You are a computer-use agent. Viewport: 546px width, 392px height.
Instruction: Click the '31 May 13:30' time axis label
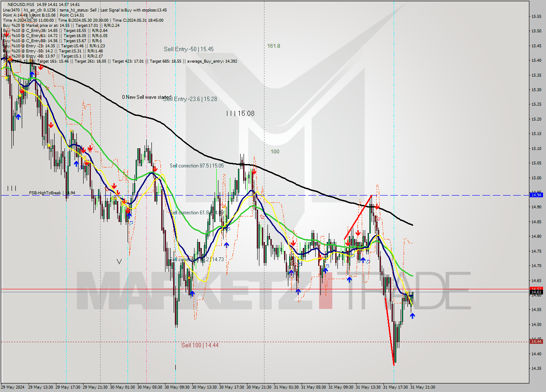click(368, 387)
